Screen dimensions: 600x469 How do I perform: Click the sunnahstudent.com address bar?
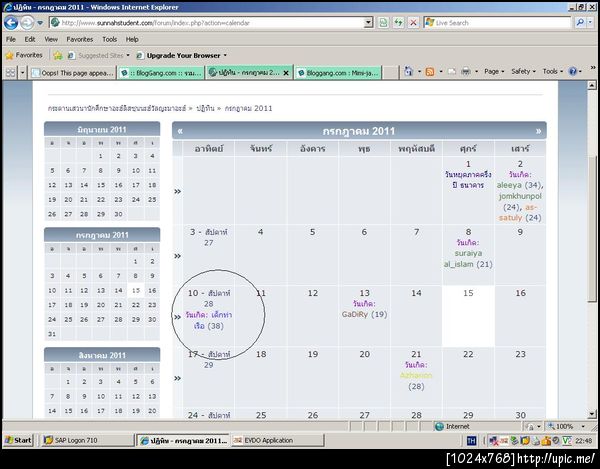click(207, 23)
